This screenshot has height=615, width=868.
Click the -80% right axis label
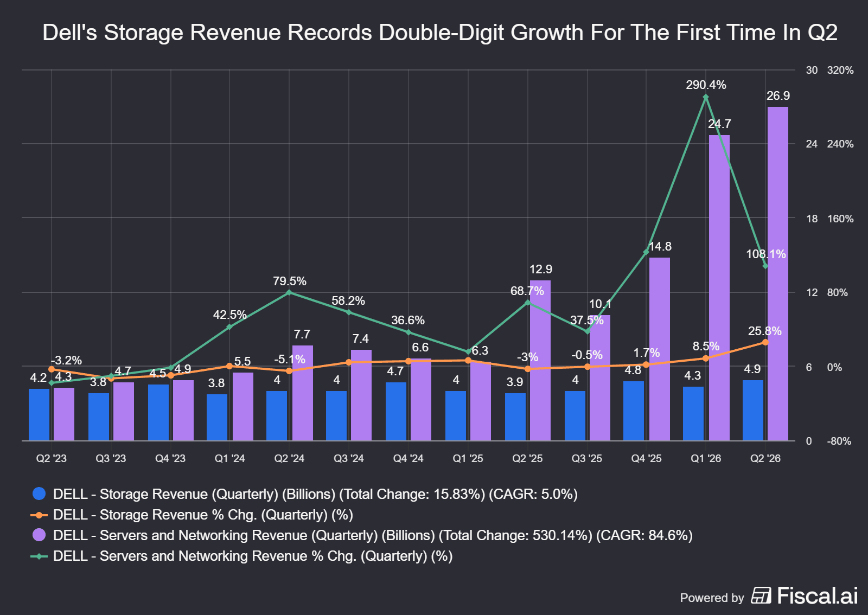(840, 441)
